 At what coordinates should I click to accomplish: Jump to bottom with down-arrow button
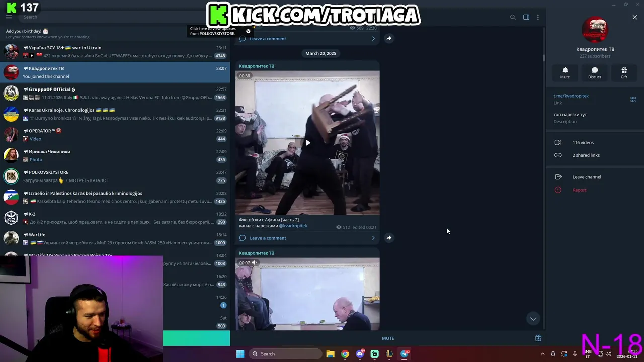click(x=533, y=319)
